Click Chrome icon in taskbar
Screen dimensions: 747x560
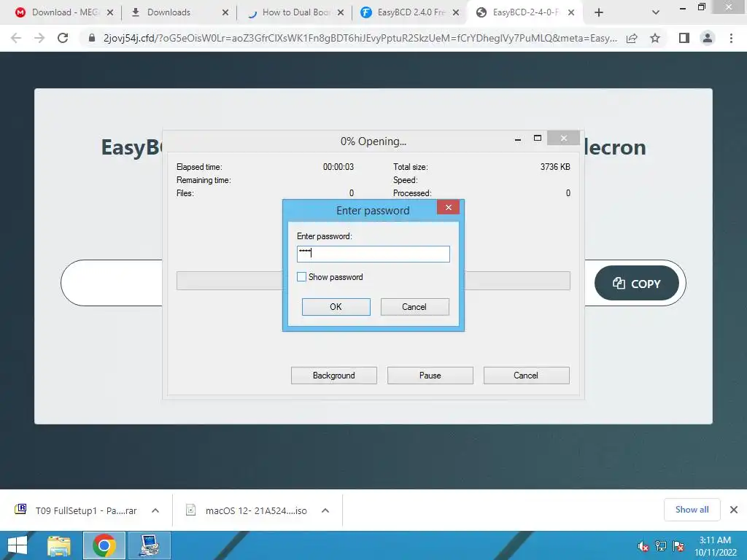pyautogui.click(x=104, y=545)
